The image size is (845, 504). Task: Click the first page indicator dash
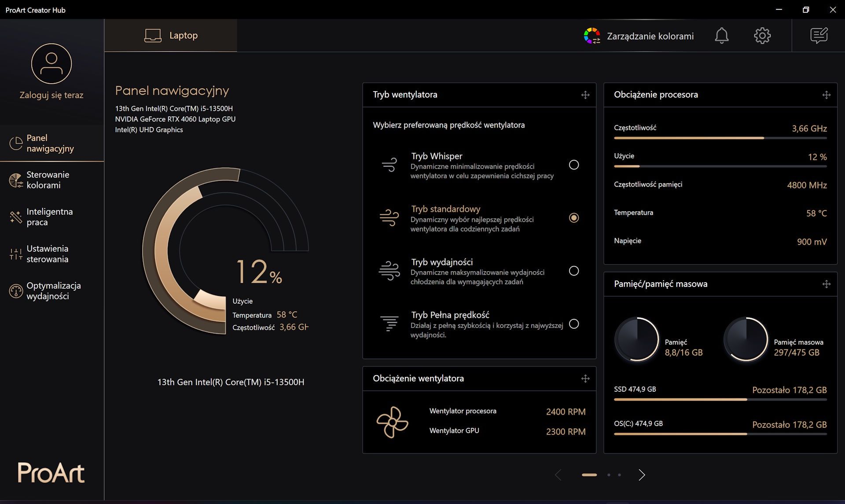(x=589, y=475)
